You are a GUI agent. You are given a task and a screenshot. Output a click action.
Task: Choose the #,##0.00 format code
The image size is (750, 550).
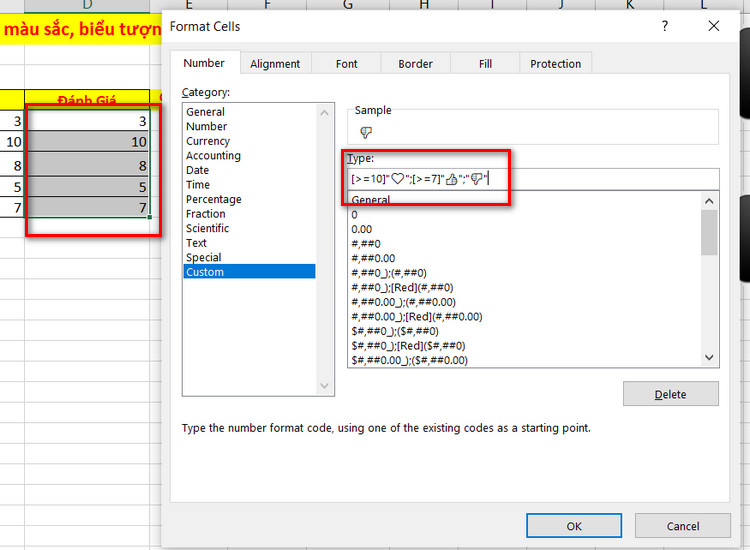click(x=375, y=258)
